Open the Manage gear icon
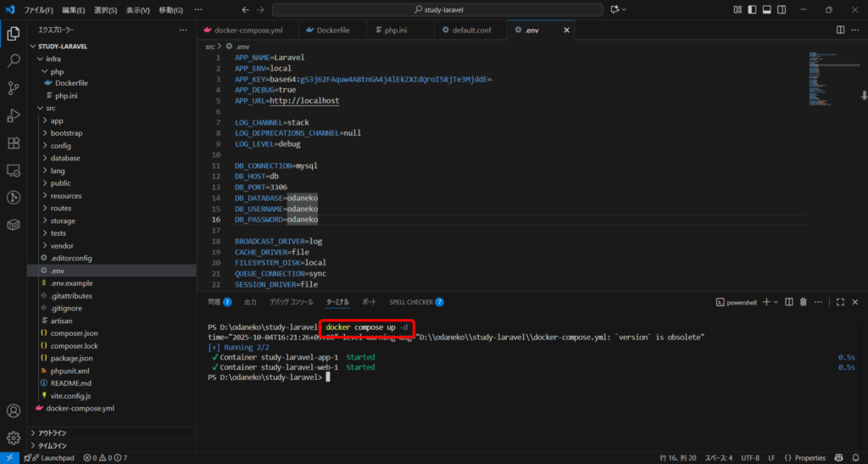Viewport: 868px width, 464px height. tap(14, 438)
